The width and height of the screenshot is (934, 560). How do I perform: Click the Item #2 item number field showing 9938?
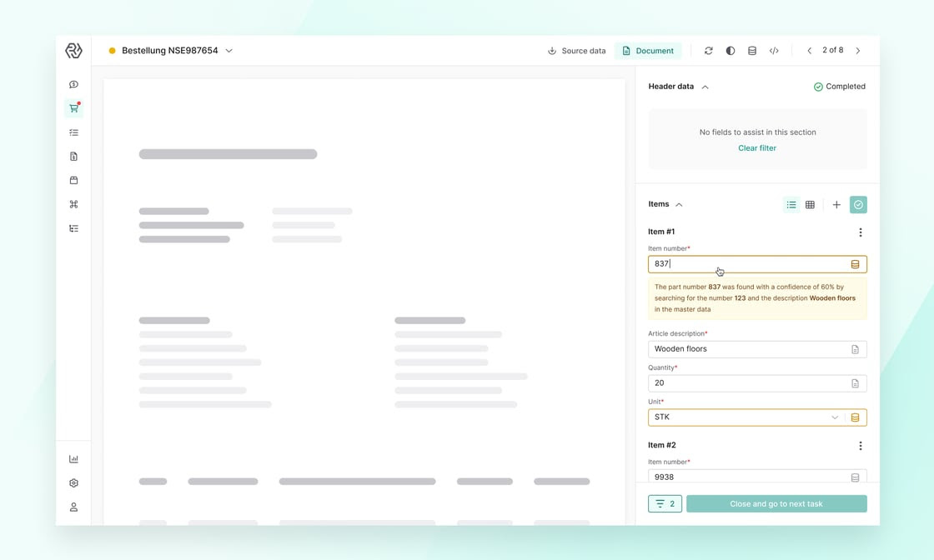click(x=757, y=476)
